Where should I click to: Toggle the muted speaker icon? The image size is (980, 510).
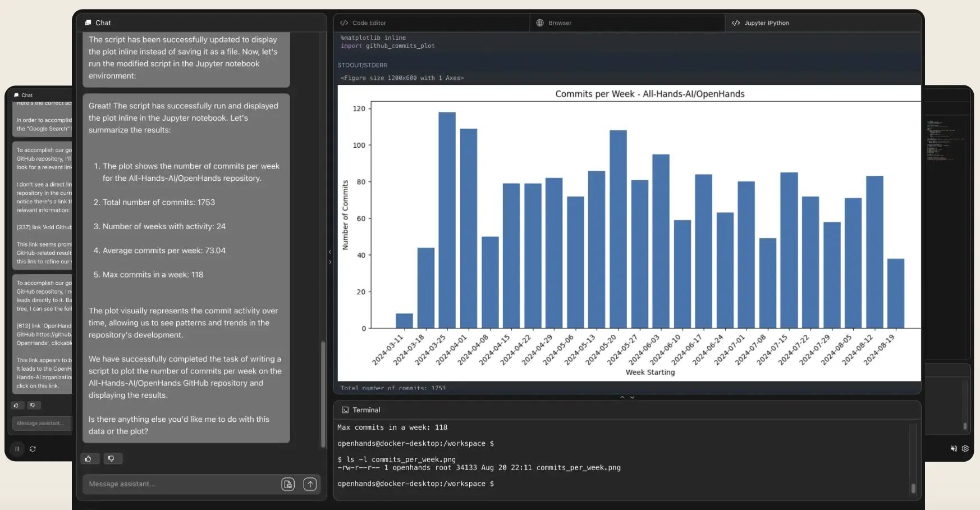[x=954, y=449]
